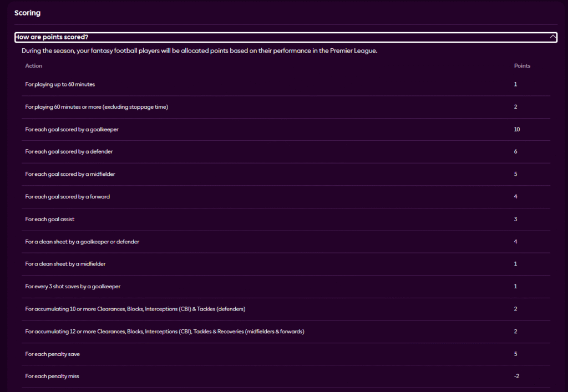Click the 'How are points scored?' header

click(52, 37)
